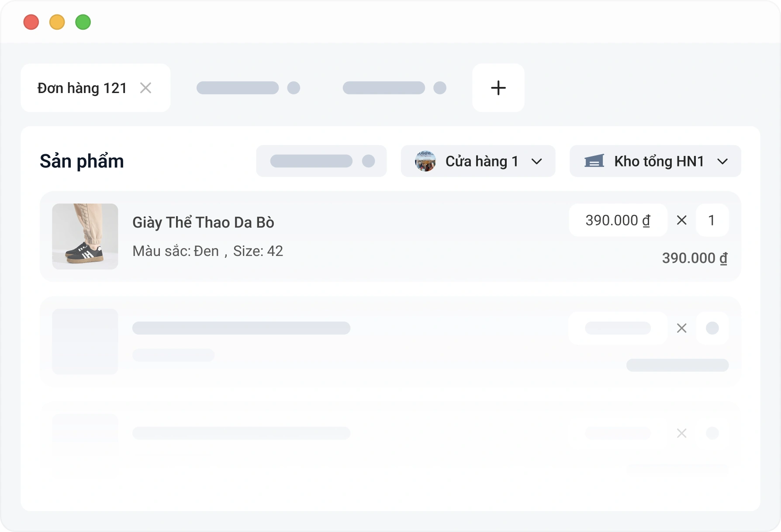The width and height of the screenshot is (781, 532).
Task: Click the multiply icon in second placeholder row
Action: point(681,328)
